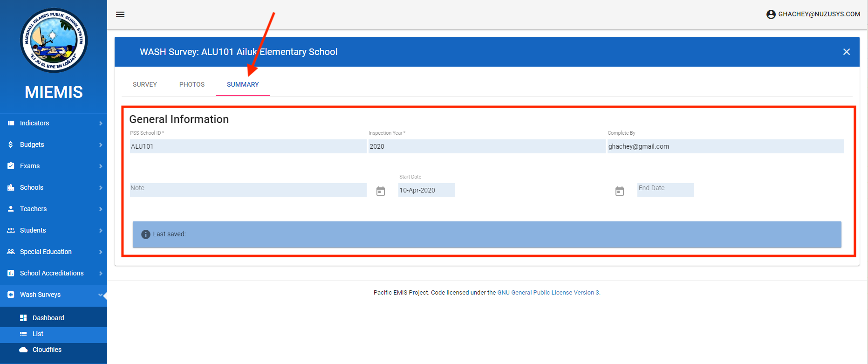Viewport: 868px width, 364px height.
Task: Click the Cloudfiles cloud icon
Action: [23, 350]
